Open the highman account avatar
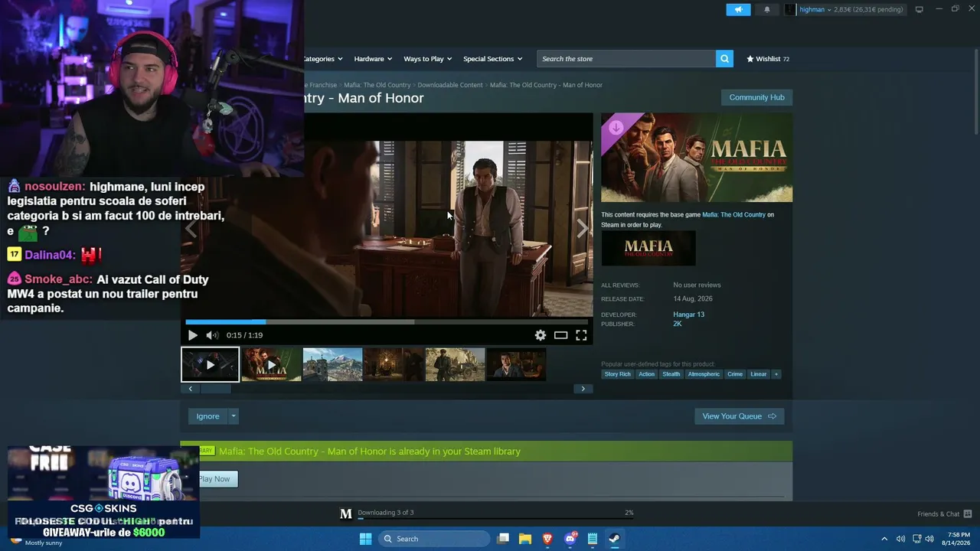The image size is (980, 551). 790,9
